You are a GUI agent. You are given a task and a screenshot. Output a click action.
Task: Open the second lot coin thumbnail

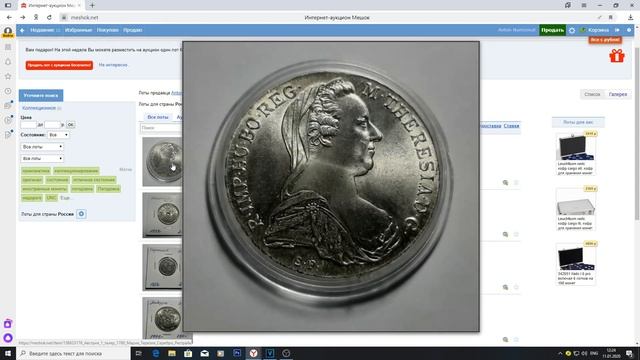click(163, 215)
